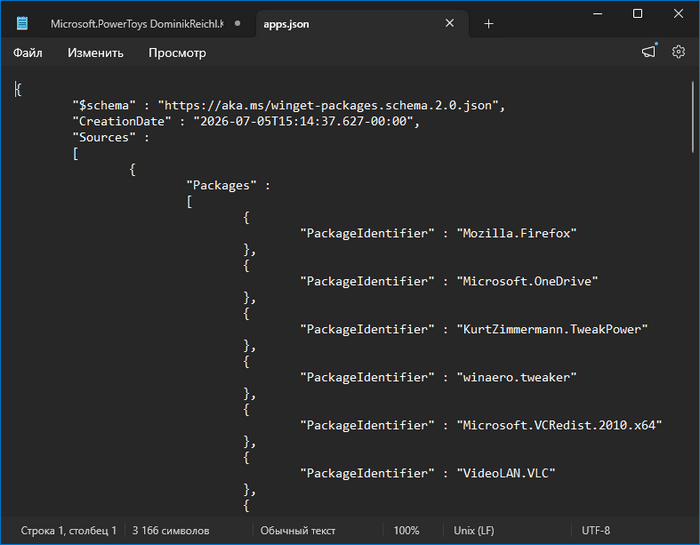Click "Microsoft.VCRedist.2010.x64" value

(559, 425)
